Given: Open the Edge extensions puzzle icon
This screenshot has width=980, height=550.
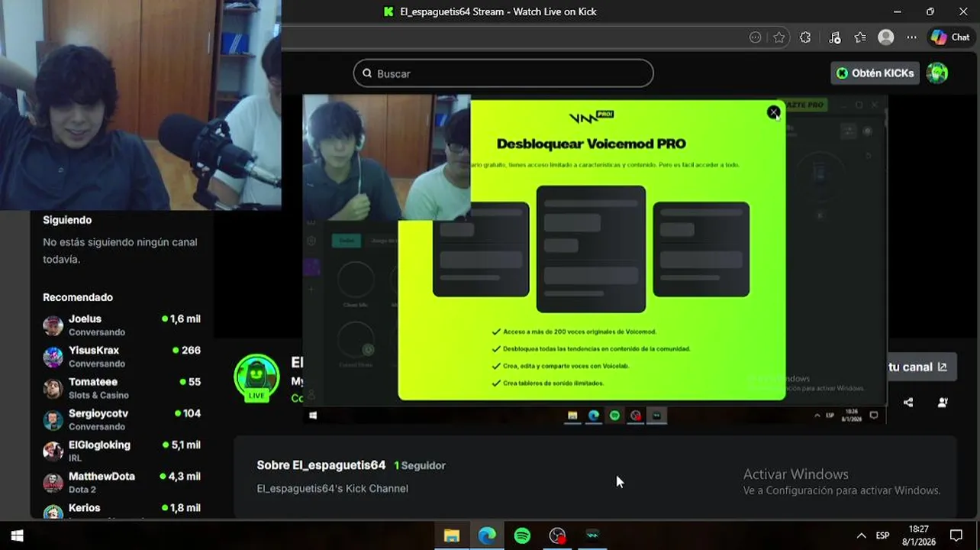Looking at the screenshot, I should [805, 37].
